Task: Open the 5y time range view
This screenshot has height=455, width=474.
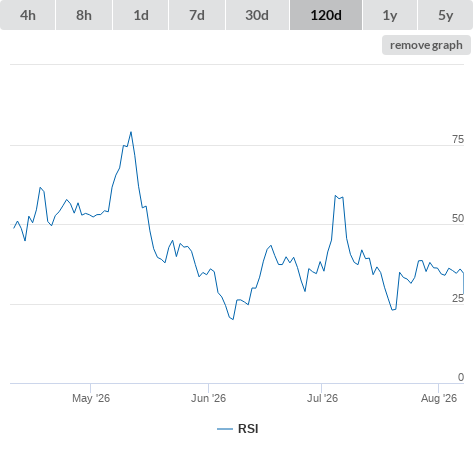Action: pyautogui.click(x=445, y=15)
